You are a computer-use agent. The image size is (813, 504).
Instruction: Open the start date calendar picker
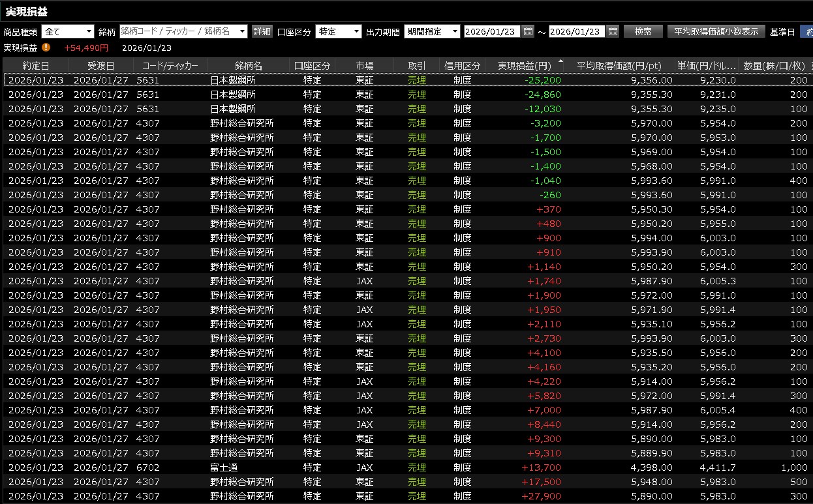(x=528, y=31)
